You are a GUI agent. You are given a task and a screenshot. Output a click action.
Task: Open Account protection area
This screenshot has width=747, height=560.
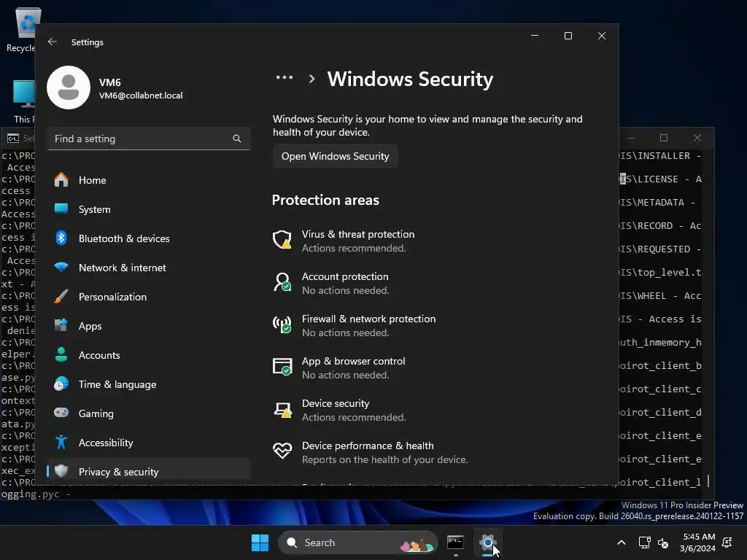345,284
